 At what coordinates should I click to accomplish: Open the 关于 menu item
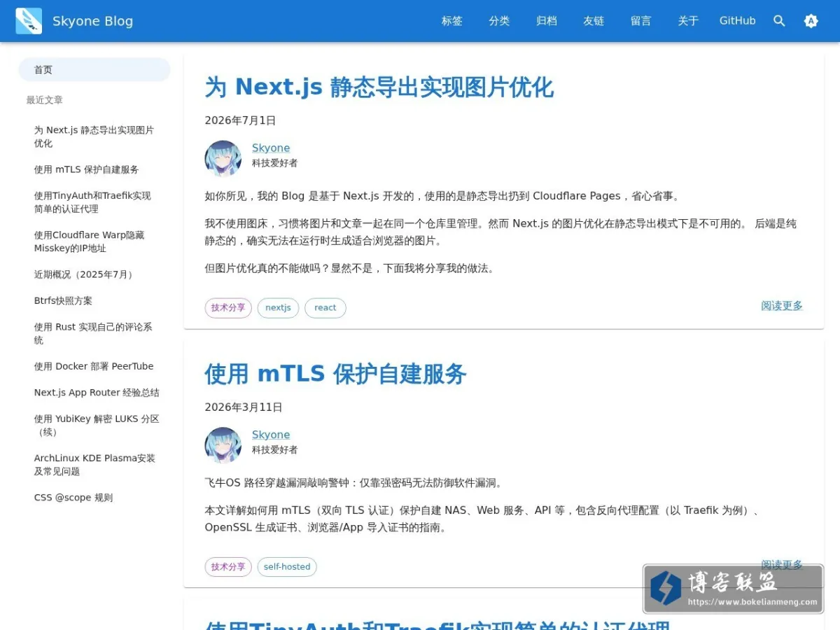(x=688, y=21)
